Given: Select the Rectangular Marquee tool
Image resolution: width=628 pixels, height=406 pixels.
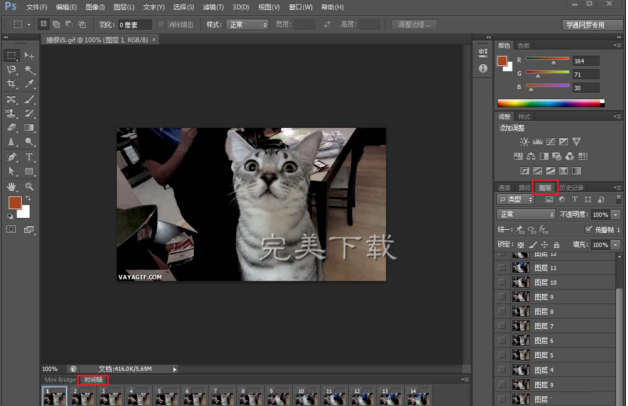Looking at the screenshot, I should coord(11,55).
